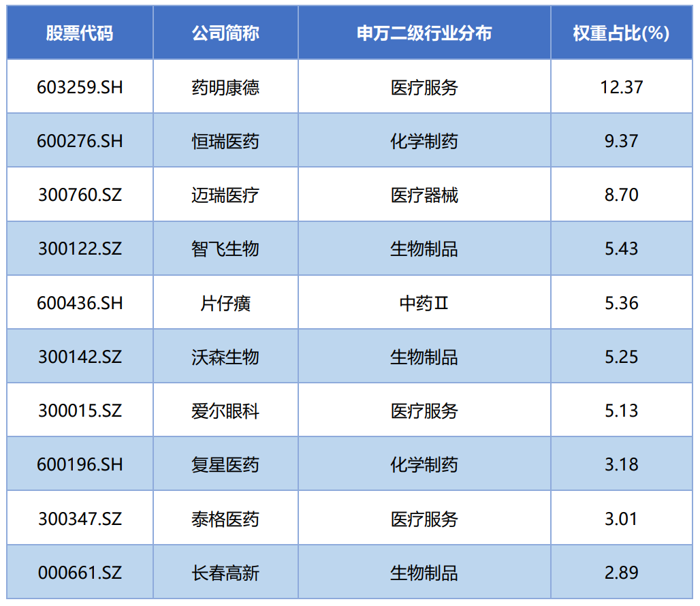700x606 pixels.
Task: Select stock code 600196.SH
Action: coord(80,464)
